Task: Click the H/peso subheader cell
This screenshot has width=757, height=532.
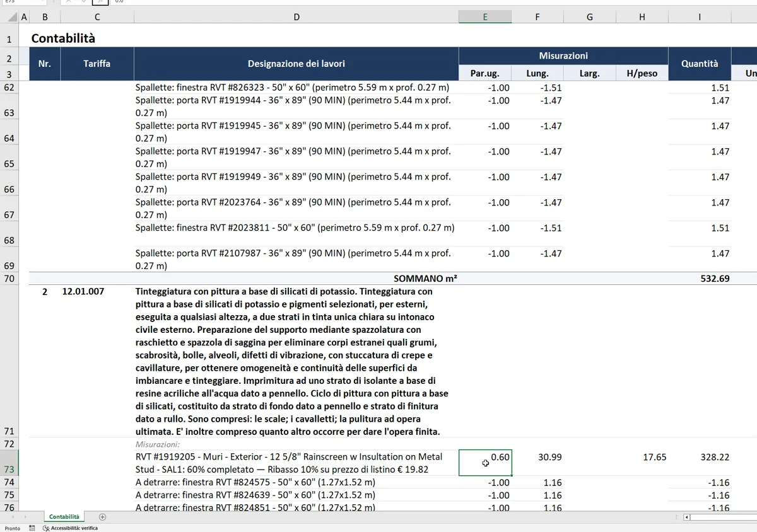Action: [x=642, y=73]
